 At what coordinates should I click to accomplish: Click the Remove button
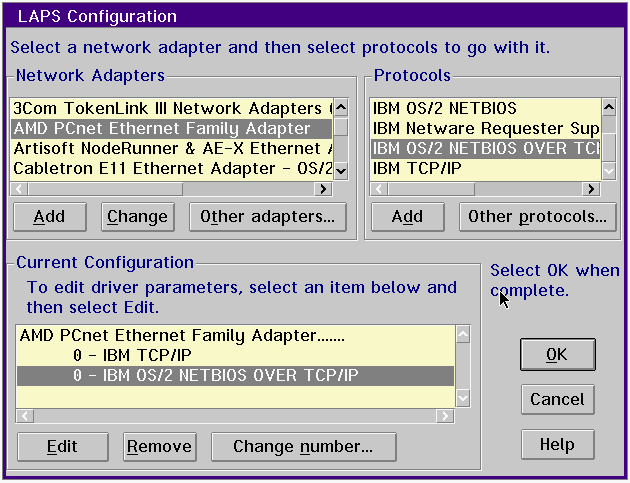[x=160, y=447]
